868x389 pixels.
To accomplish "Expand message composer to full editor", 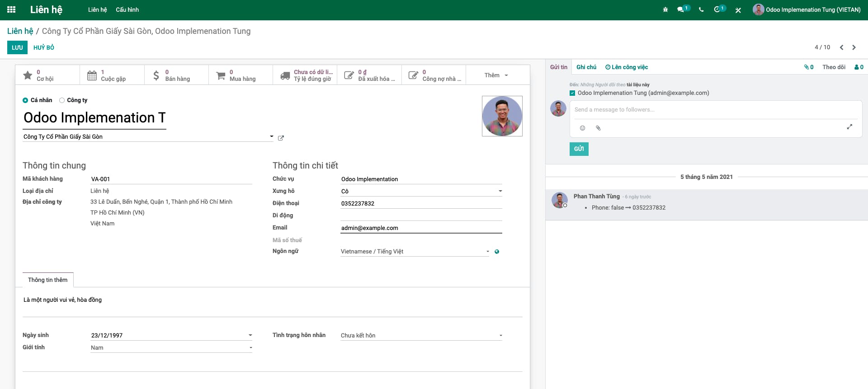I will (x=849, y=127).
